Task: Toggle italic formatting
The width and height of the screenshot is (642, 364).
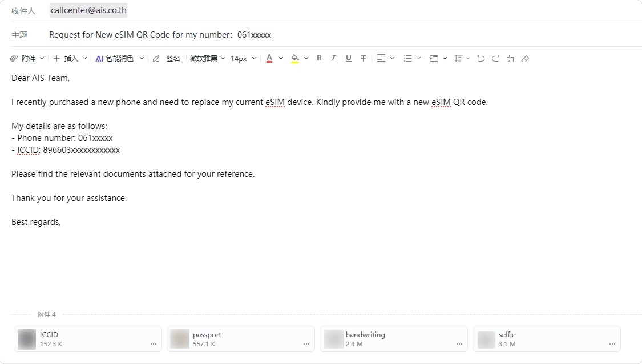Action: [x=334, y=58]
